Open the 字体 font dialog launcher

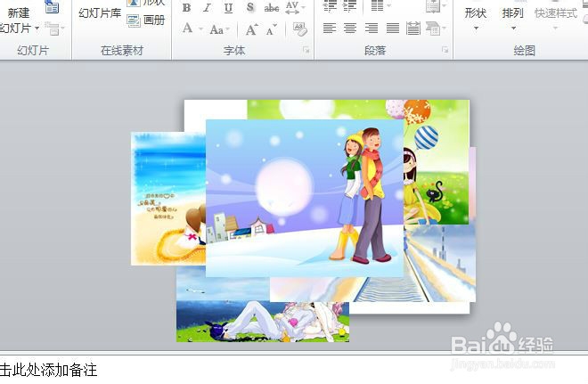coord(306,50)
